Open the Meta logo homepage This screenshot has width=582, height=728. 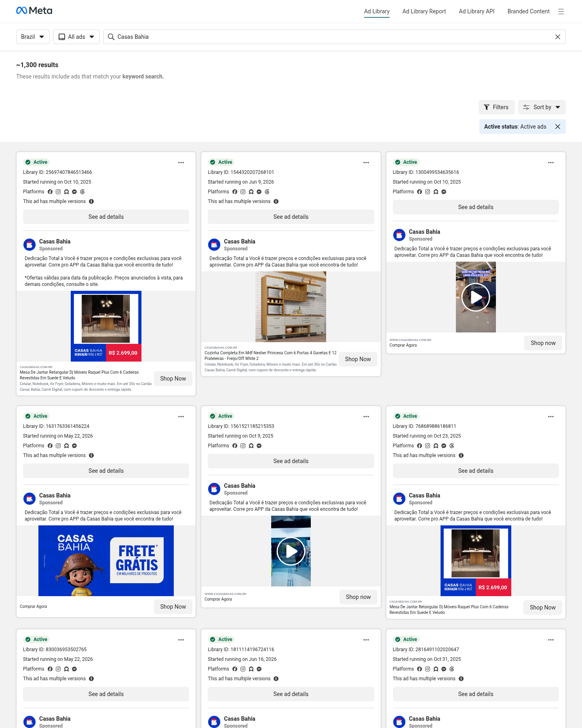[34, 11]
